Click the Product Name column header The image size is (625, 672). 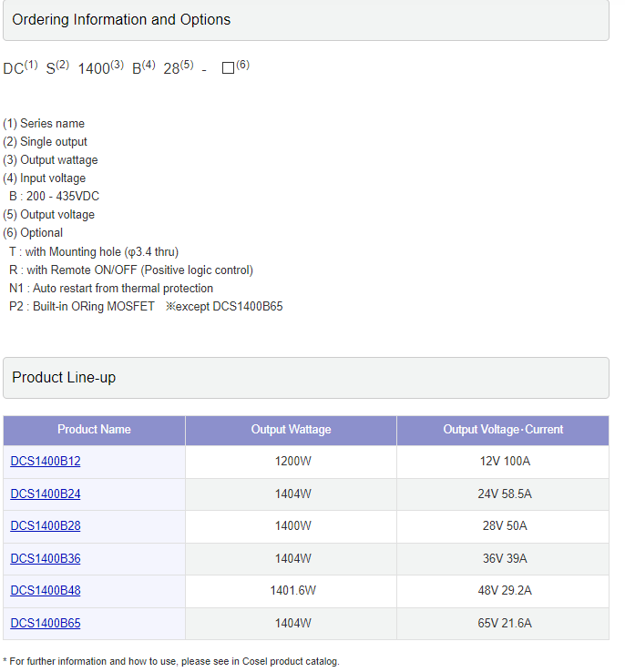point(94,430)
